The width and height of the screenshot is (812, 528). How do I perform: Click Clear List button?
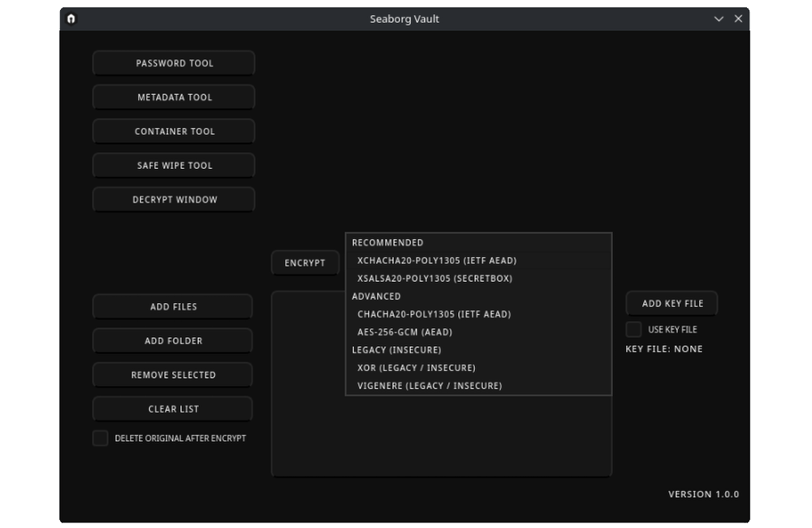(x=172, y=409)
